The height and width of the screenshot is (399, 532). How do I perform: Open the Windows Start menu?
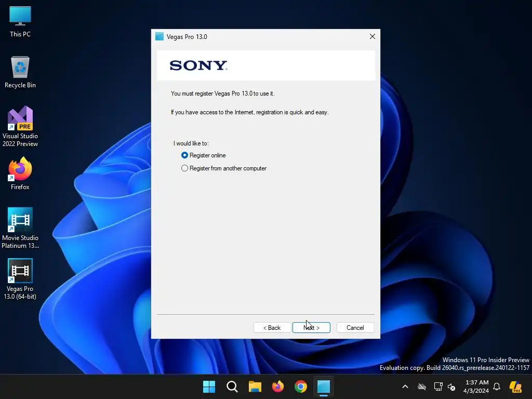point(209,387)
